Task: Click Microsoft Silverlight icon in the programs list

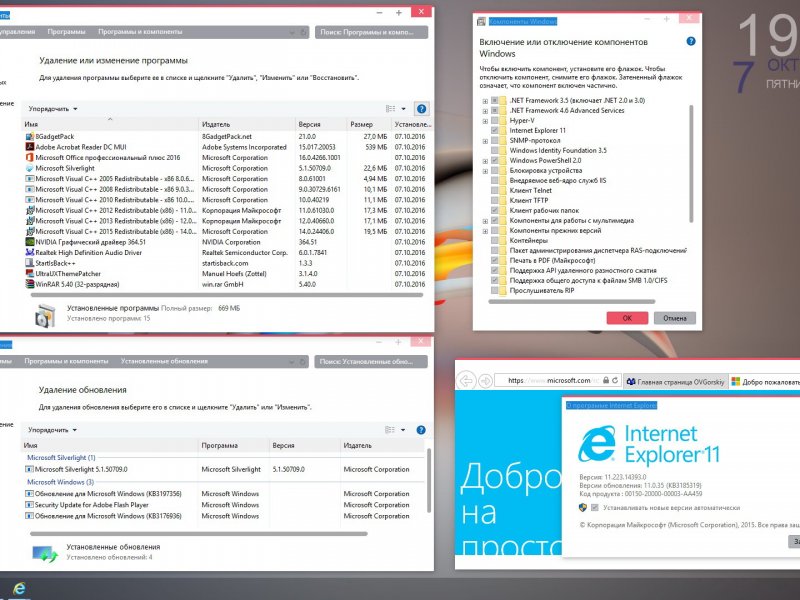Action: [x=30, y=168]
